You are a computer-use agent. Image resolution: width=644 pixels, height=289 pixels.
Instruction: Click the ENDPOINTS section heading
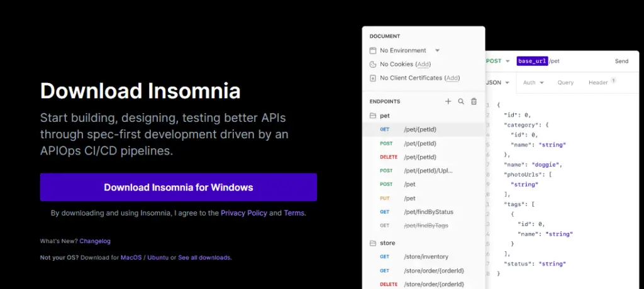click(x=385, y=101)
